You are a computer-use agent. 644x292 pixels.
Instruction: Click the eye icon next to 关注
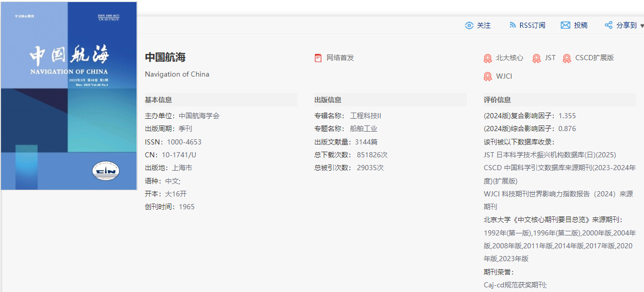coord(469,25)
